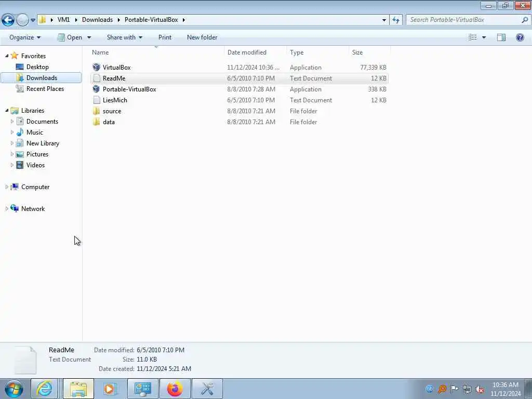Click the Forward navigation arrow button

[22, 20]
